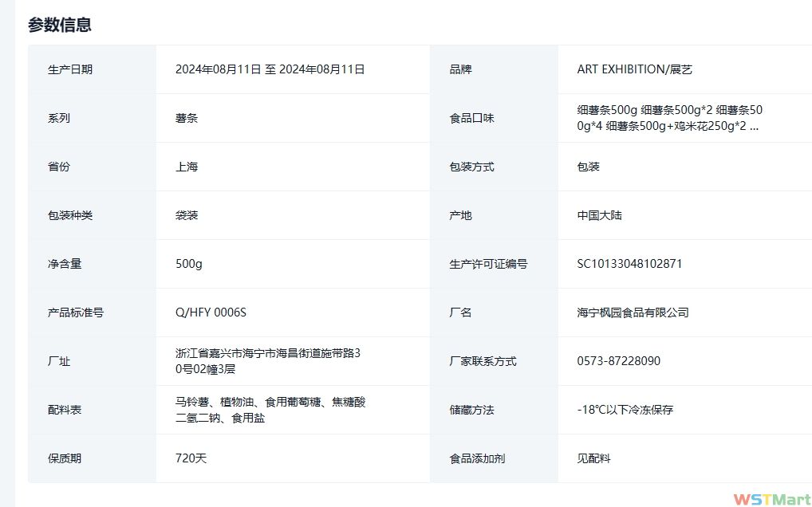
Task: Select the -18℃以下冷冻保存 storage method
Action: point(625,410)
